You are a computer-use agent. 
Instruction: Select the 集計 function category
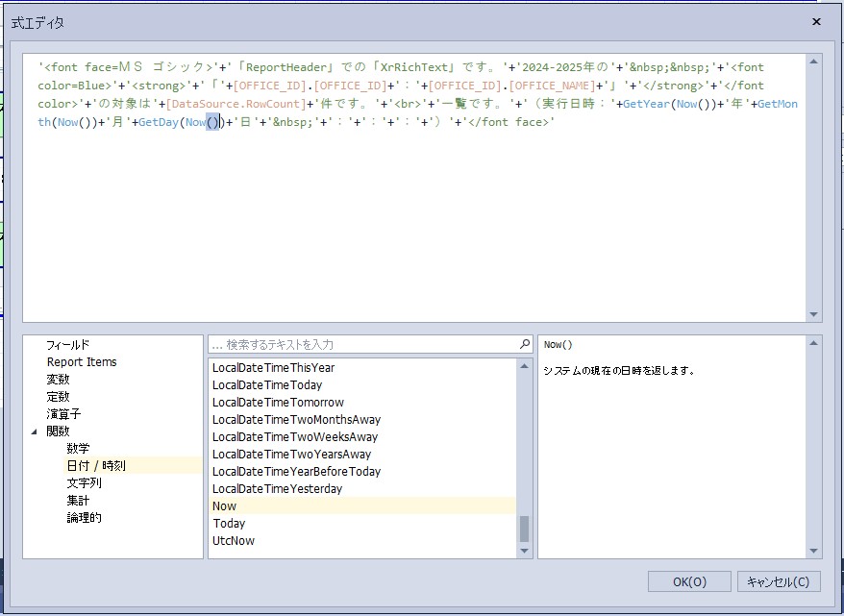coord(78,500)
